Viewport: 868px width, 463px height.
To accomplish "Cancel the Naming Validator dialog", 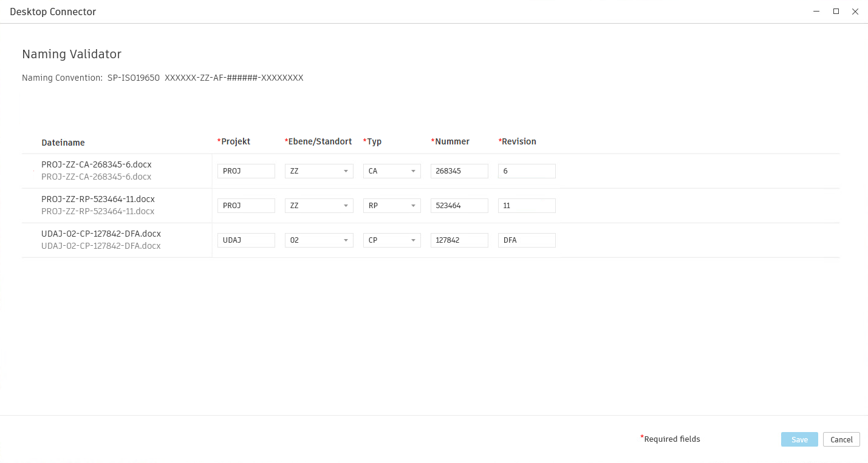I will point(841,439).
